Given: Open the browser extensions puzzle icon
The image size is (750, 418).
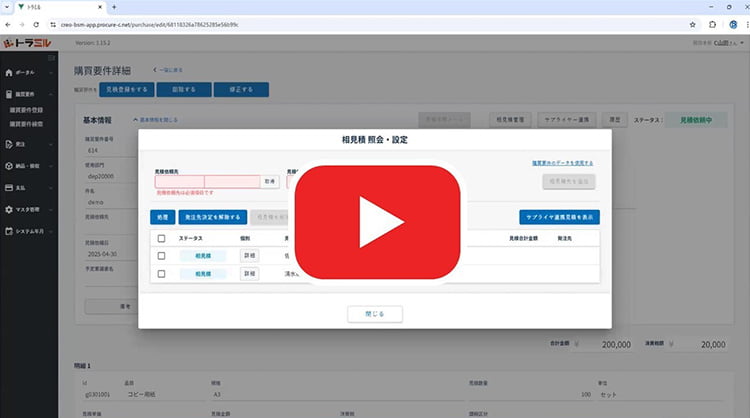Looking at the screenshot, I should coord(712,24).
